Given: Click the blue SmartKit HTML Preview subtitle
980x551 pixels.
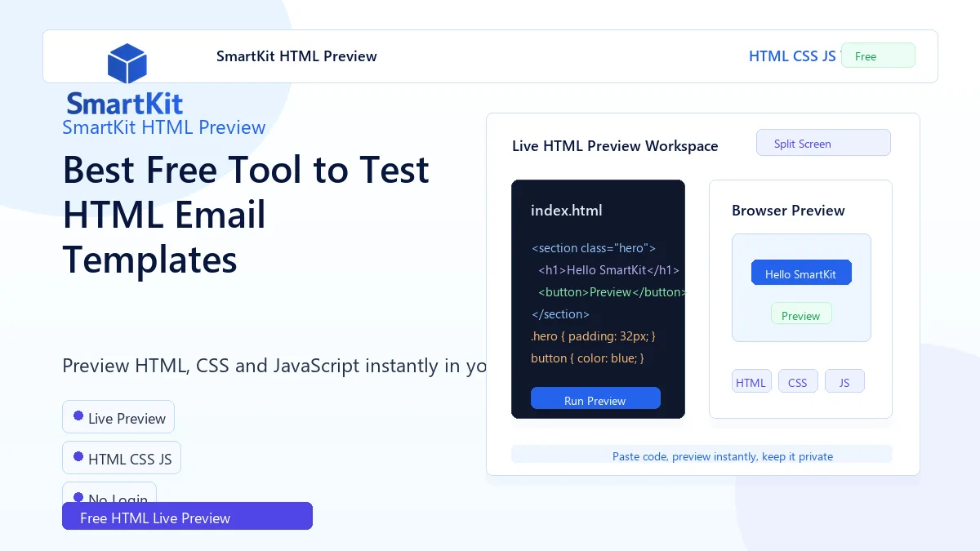Looking at the screenshot, I should pos(164,127).
